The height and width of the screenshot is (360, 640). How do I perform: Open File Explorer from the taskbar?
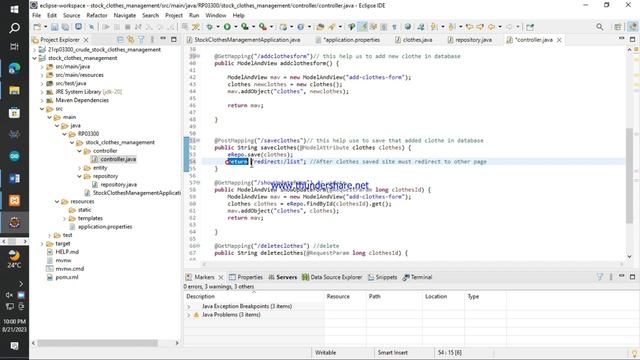pos(14,90)
